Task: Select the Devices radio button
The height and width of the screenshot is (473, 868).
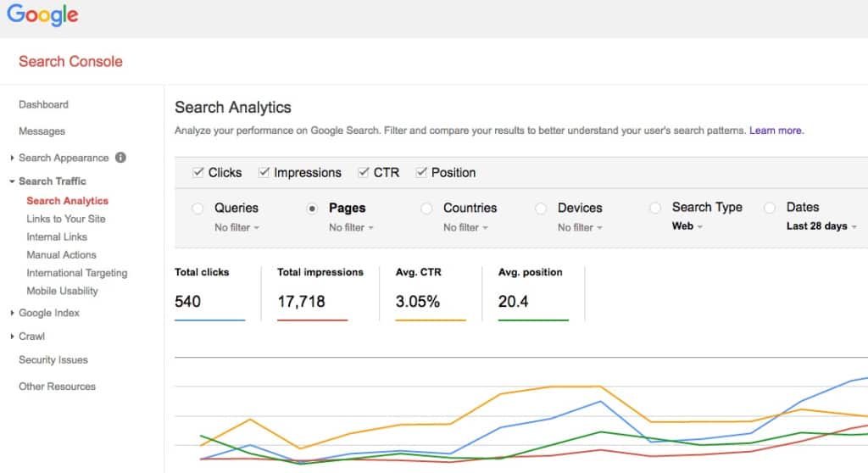Action: (541, 209)
